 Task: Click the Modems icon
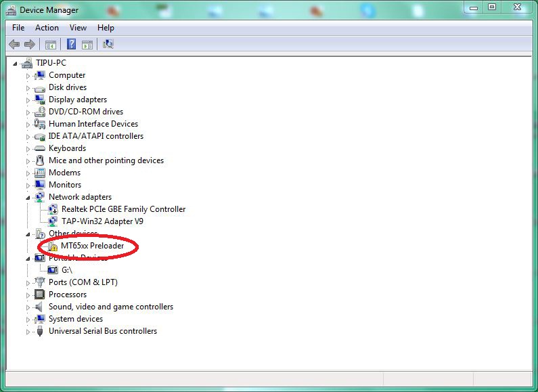click(x=40, y=173)
